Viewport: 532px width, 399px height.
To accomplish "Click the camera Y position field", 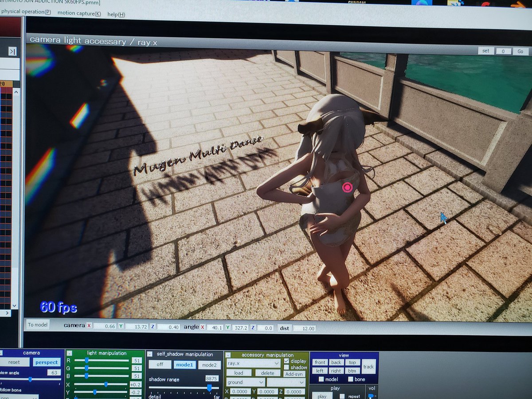I will coord(137,327).
